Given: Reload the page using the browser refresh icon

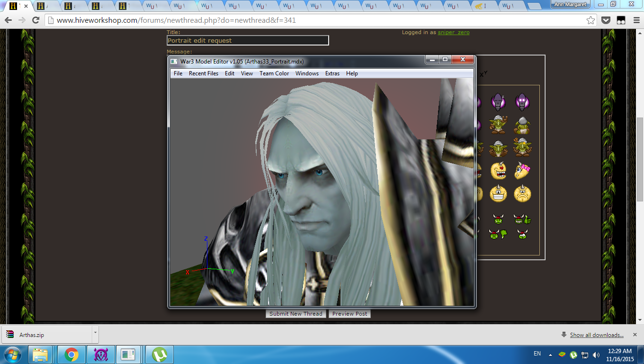Looking at the screenshot, I should pos(36,20).
